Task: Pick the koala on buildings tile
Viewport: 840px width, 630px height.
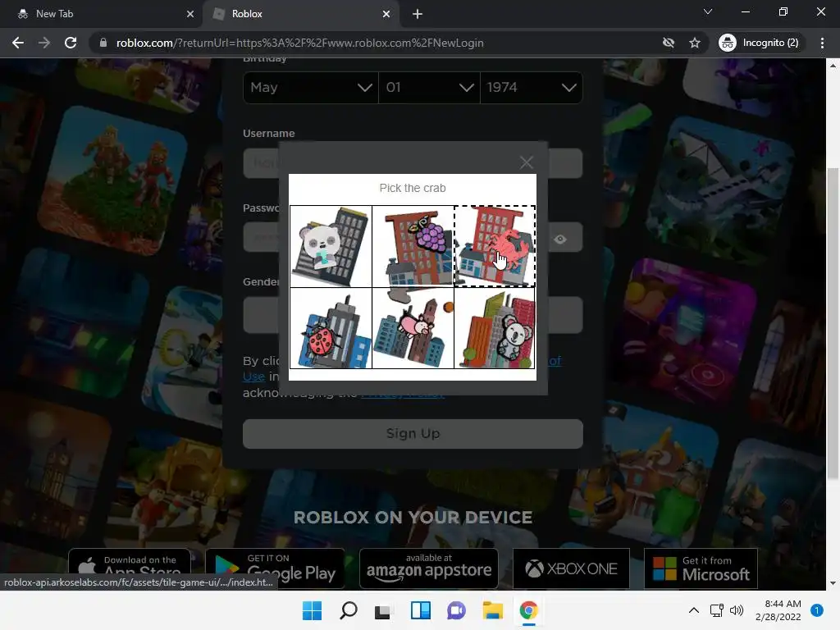Action: tap(495, 328)
